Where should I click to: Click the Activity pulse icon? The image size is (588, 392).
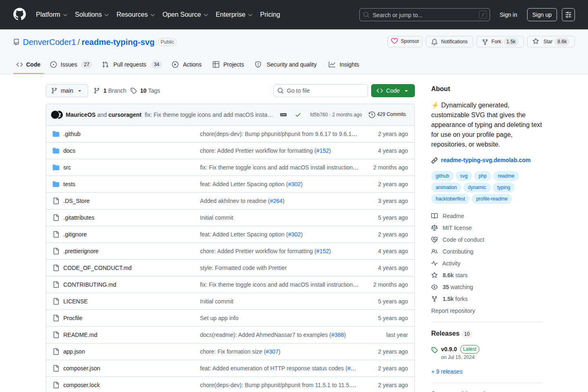click(x=434, y=263)
